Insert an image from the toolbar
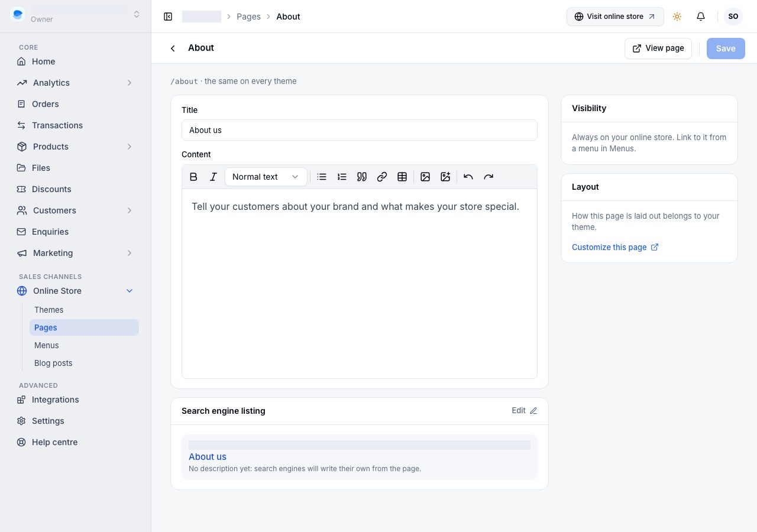757x532 pixels. point(425,177)
